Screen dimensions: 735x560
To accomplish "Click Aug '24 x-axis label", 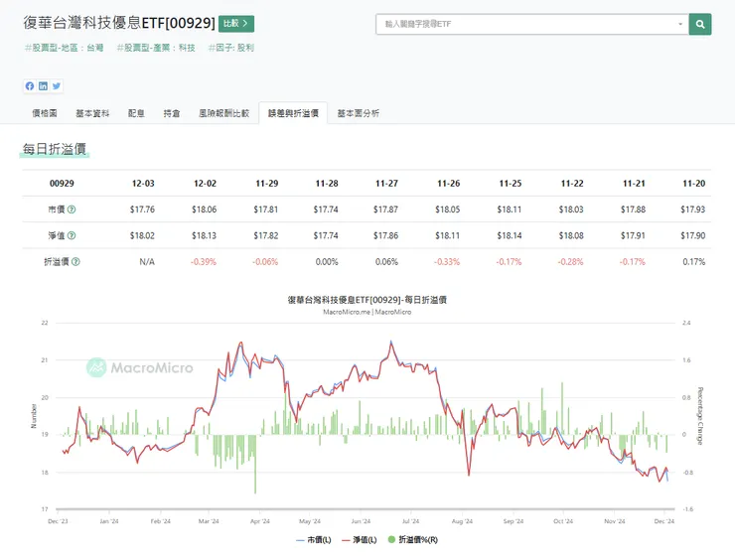I will (462, 521).
